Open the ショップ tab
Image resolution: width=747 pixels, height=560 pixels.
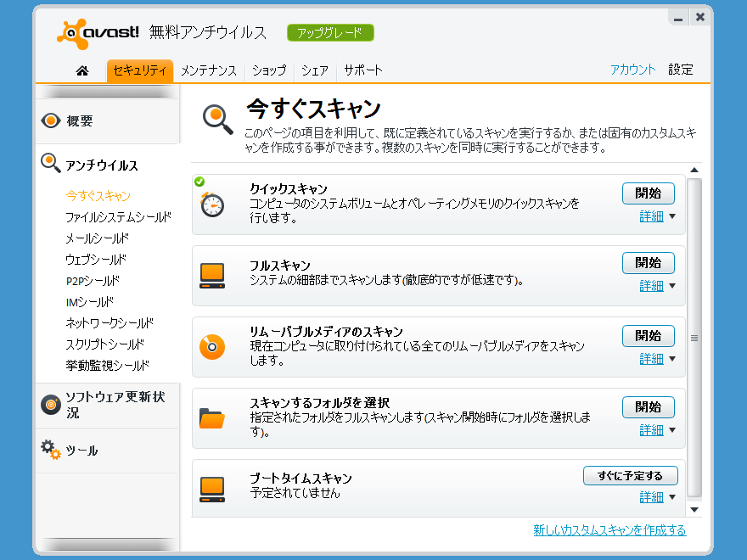pyautogui.click(x=269, y=71)
